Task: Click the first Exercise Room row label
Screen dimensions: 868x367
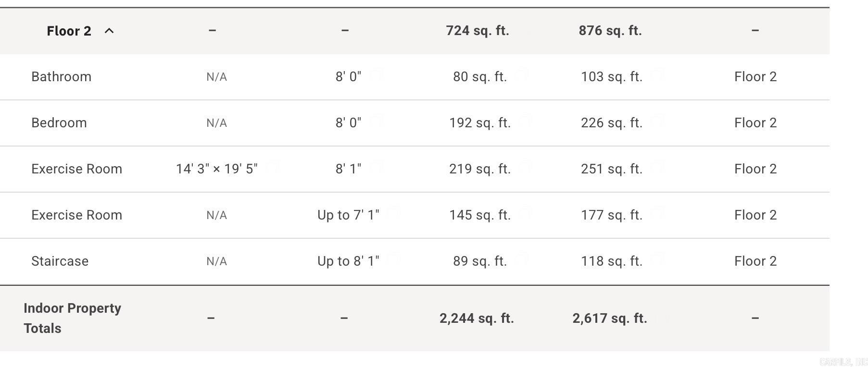Action: (76, 169)
